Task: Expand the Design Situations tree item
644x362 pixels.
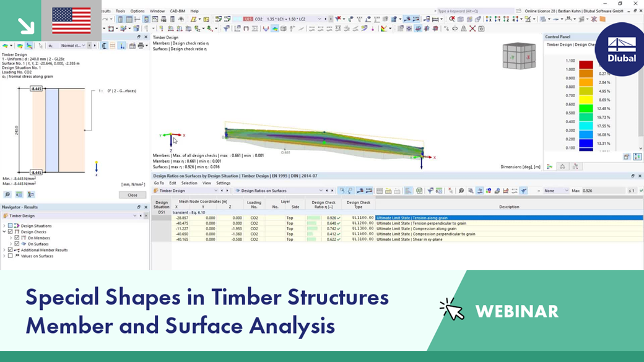Action: (4, 226)
